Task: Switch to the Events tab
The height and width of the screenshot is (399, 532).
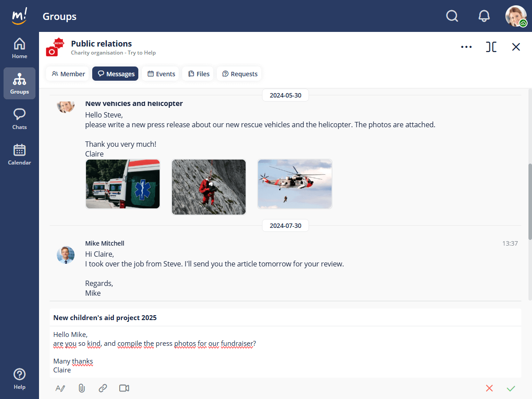Action: click(161, 74)
